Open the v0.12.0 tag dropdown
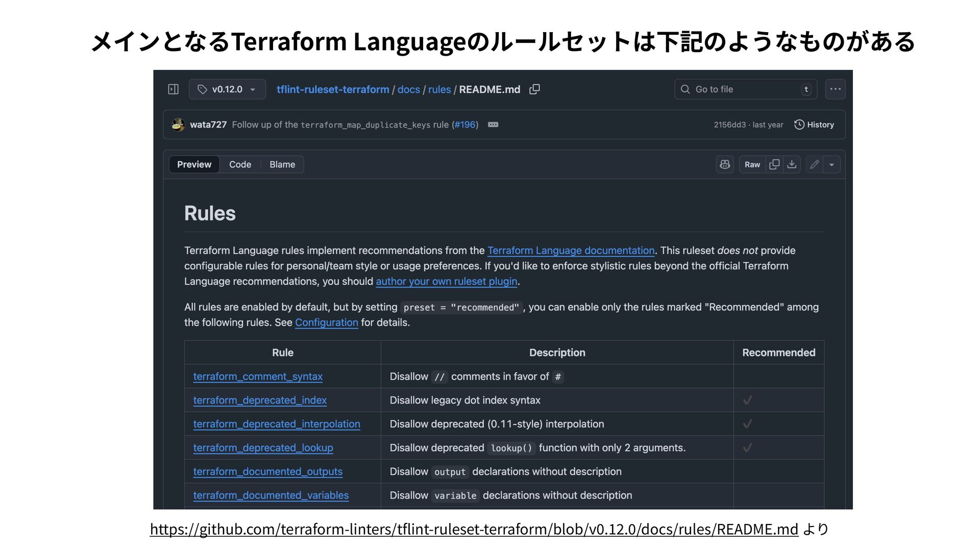The height and width of the screenshot is (551, 980). point(227,89)
